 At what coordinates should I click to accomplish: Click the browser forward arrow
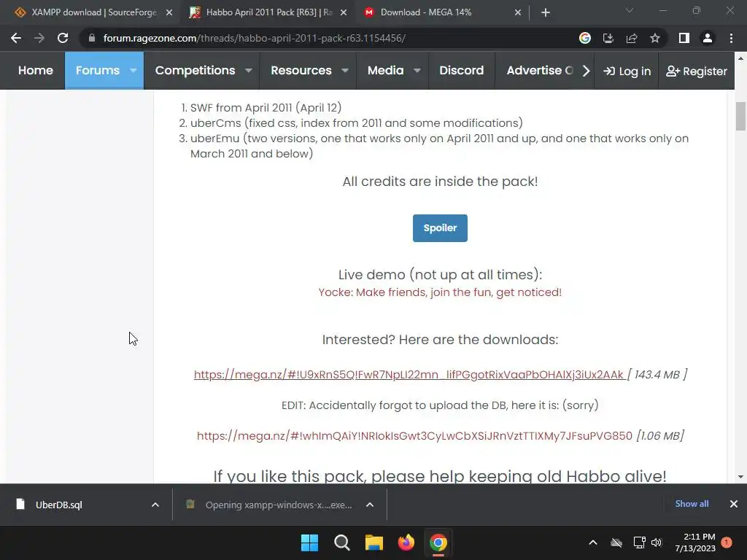(39, 38)
